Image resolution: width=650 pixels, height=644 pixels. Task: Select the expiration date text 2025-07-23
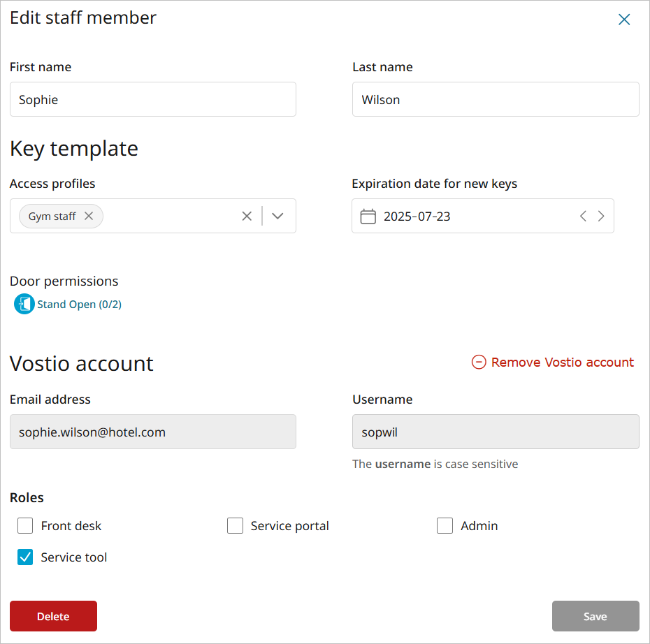click(x=417, y=217)
